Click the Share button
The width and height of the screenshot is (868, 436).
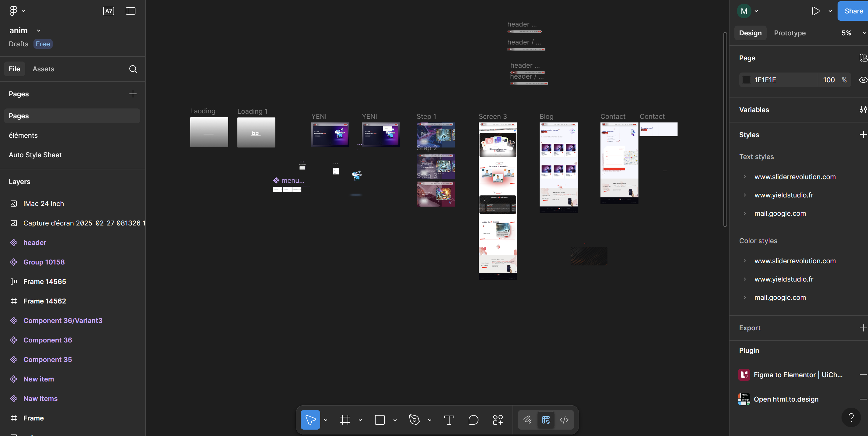853,11
